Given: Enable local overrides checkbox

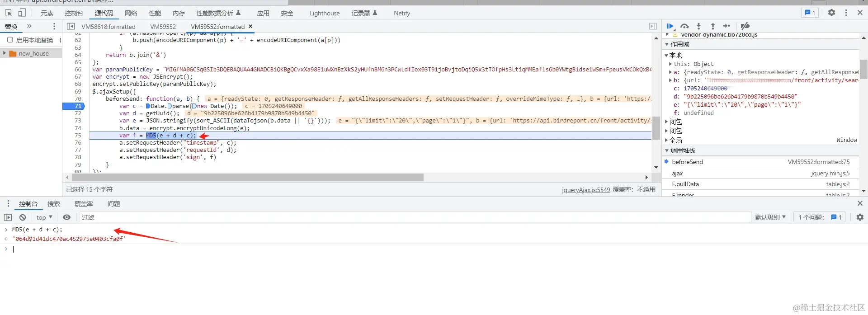Looking at the screenshot, I should click(x=10, y=40).
